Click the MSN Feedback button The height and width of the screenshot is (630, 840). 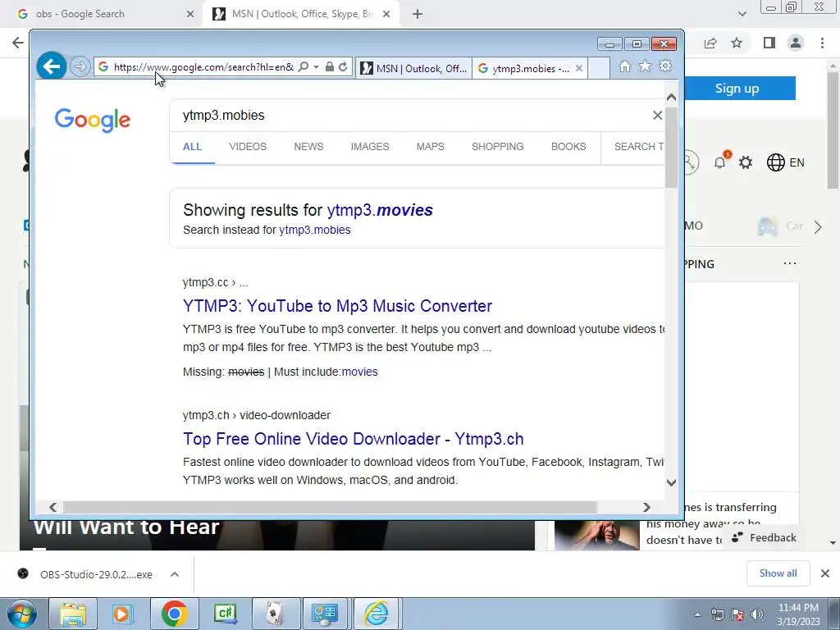point(764,538)
